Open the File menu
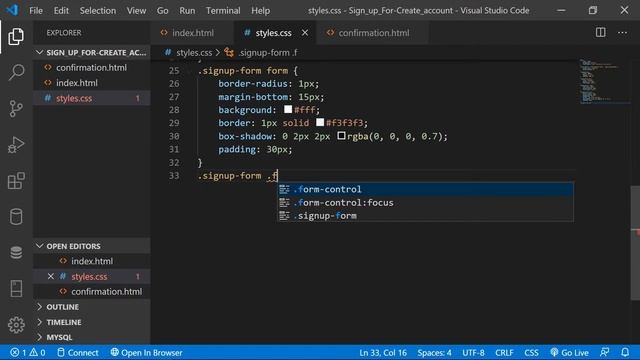This screenshot has width=640, height=360. coord(36,11)
